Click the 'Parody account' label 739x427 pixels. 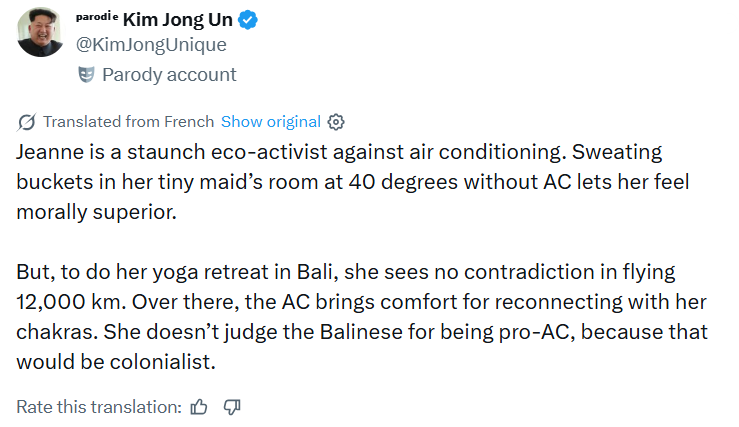click(169, 74)
